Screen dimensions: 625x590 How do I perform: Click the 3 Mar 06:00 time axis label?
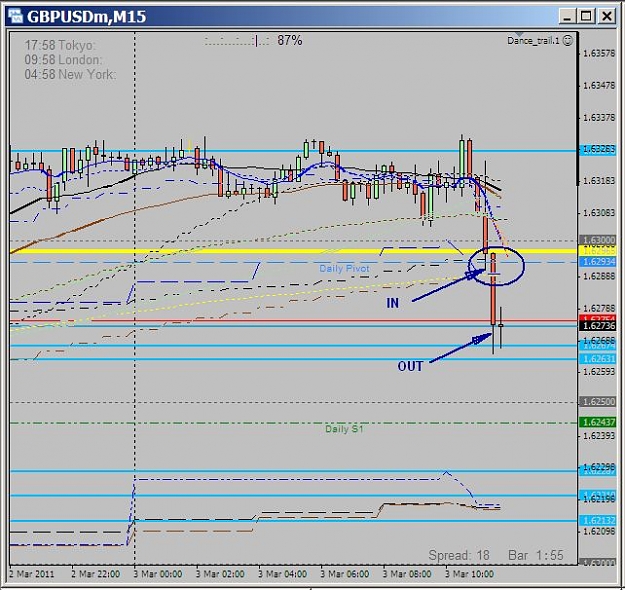[x=345, y=574]
